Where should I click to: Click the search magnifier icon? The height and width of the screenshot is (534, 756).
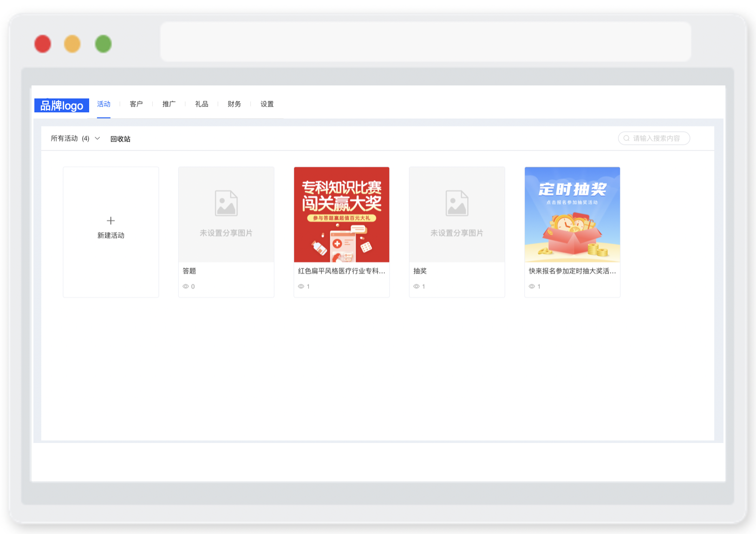click(626, 138)
